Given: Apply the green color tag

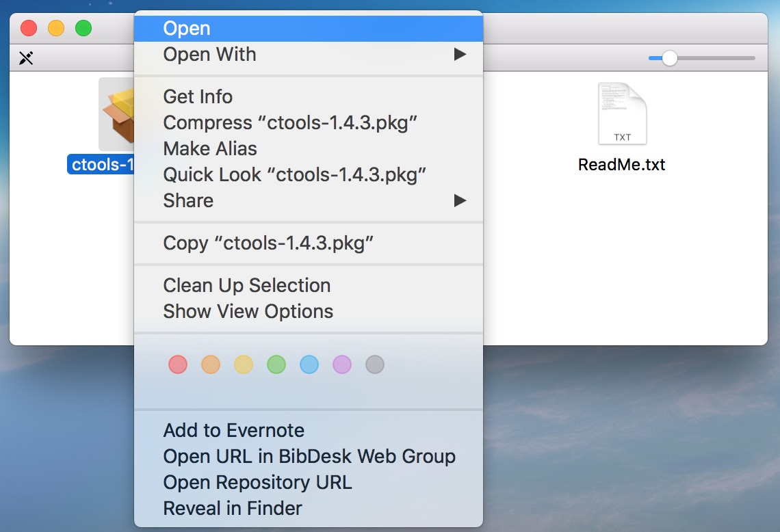Looking at the screenshot, I should pyautogui.click(x=276, y=364).
